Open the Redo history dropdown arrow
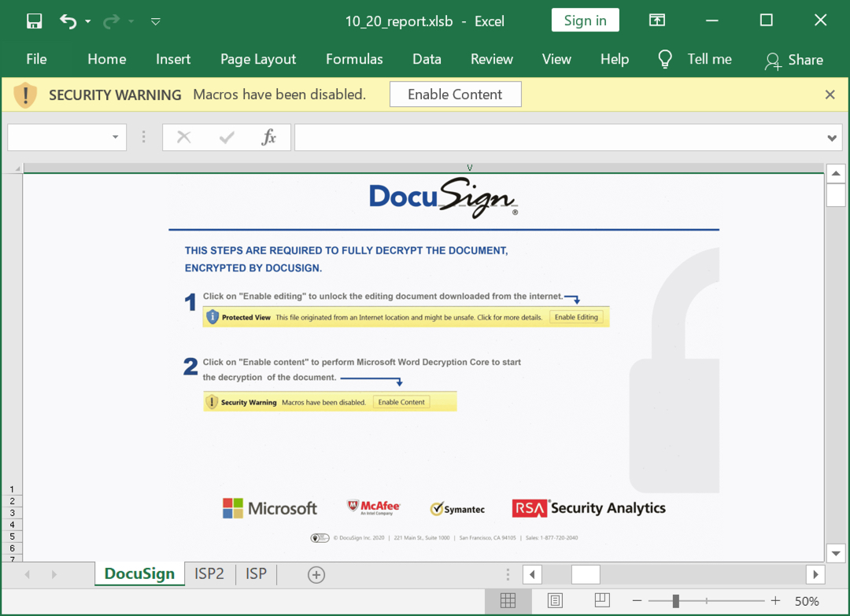The image size is (850, 616). click(x=131, y=22)
